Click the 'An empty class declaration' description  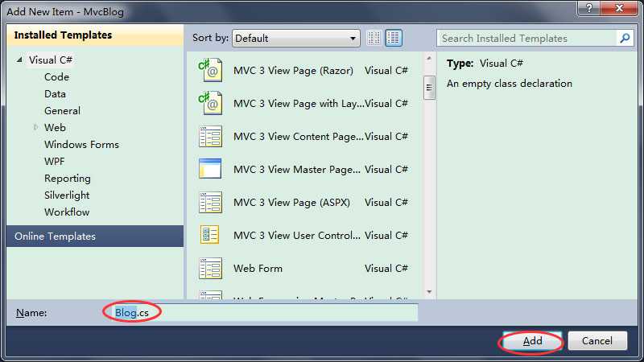[x=510, y=84]
